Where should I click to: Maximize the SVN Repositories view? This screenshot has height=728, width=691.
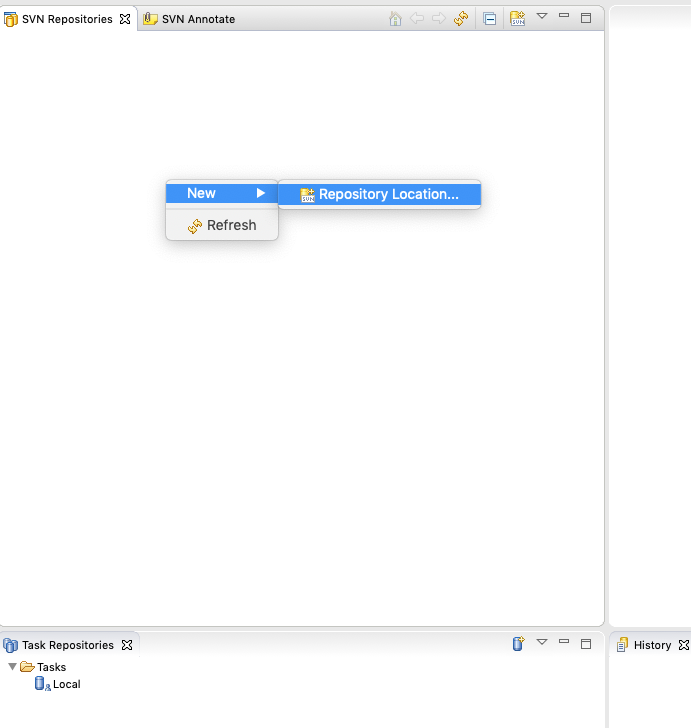[586, 18]
